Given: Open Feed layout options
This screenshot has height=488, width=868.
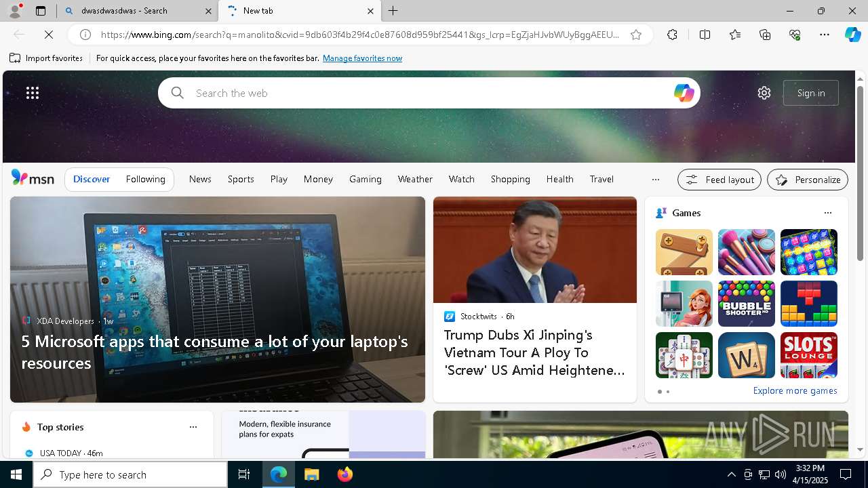Looking at the screenshot, I should click(719, 180).
